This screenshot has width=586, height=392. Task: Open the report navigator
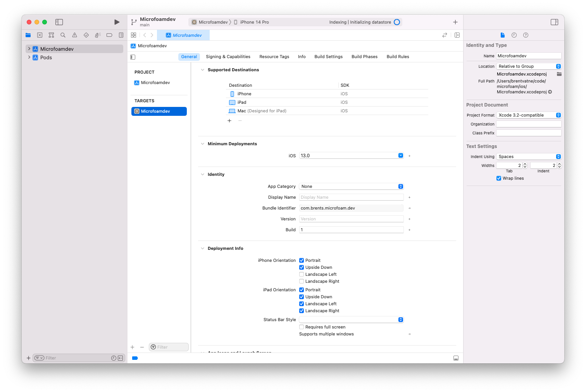point(121,35)
